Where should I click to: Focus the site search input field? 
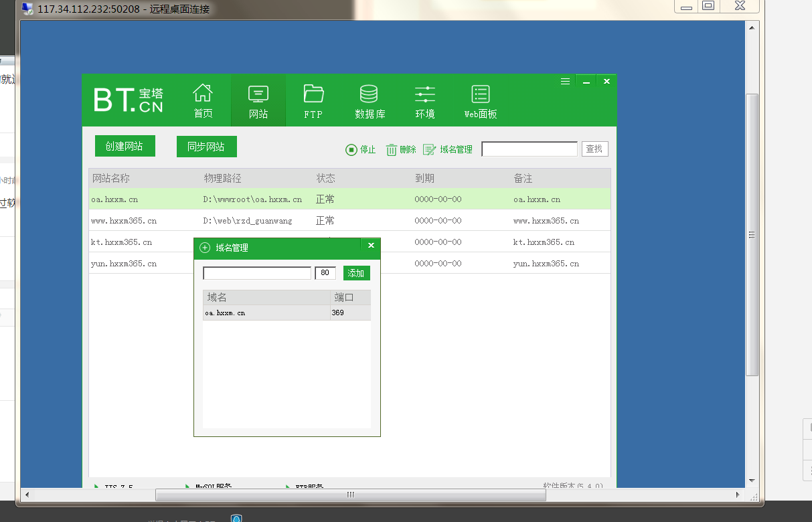[530, 149]
